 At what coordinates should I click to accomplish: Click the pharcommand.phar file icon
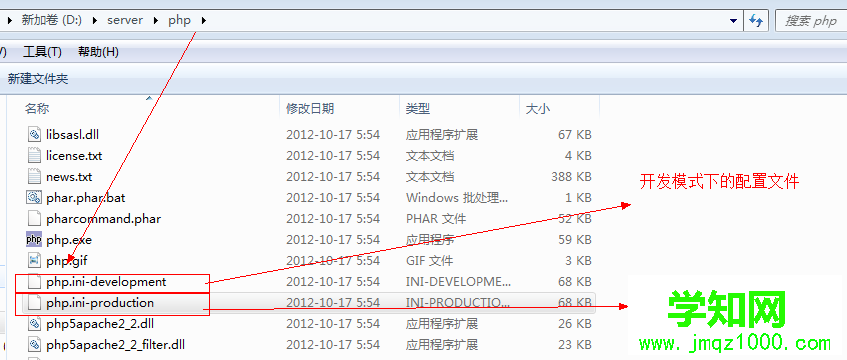tap(34, 219)
